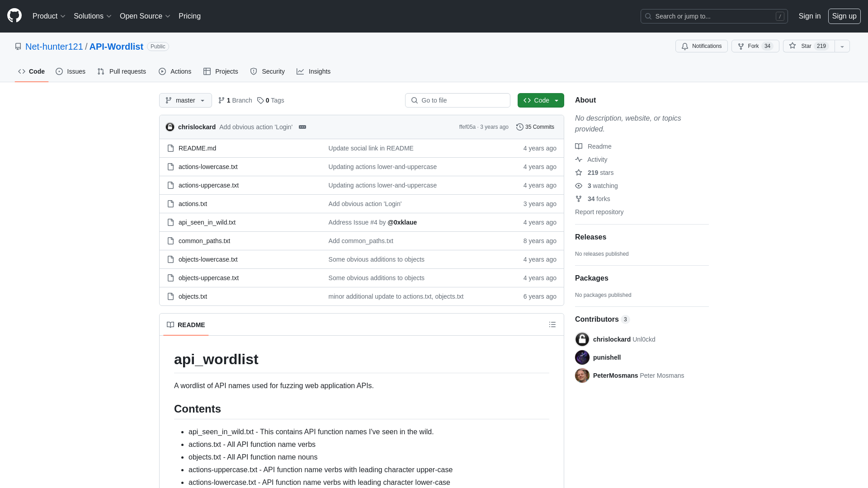The height and width of the screenshot is (488, 868).
Task: Open the api_seen_in_wild.txt file
Action: (x=207, y=222)
